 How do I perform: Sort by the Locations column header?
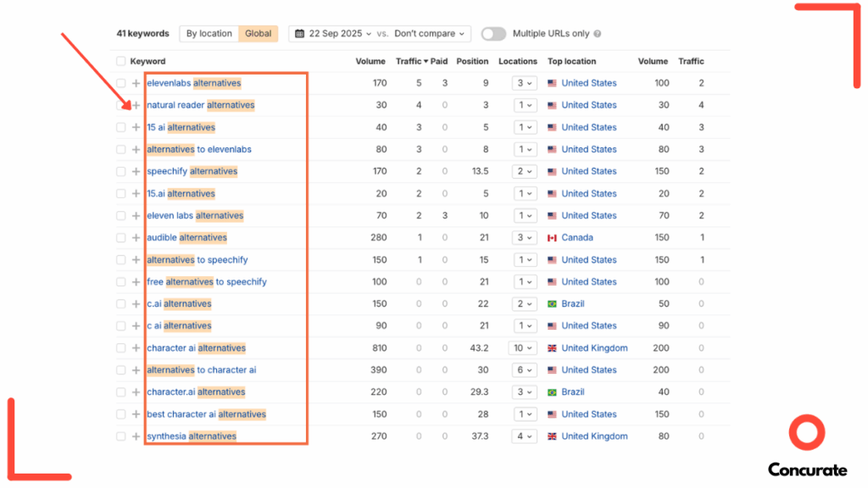[518, 61]
